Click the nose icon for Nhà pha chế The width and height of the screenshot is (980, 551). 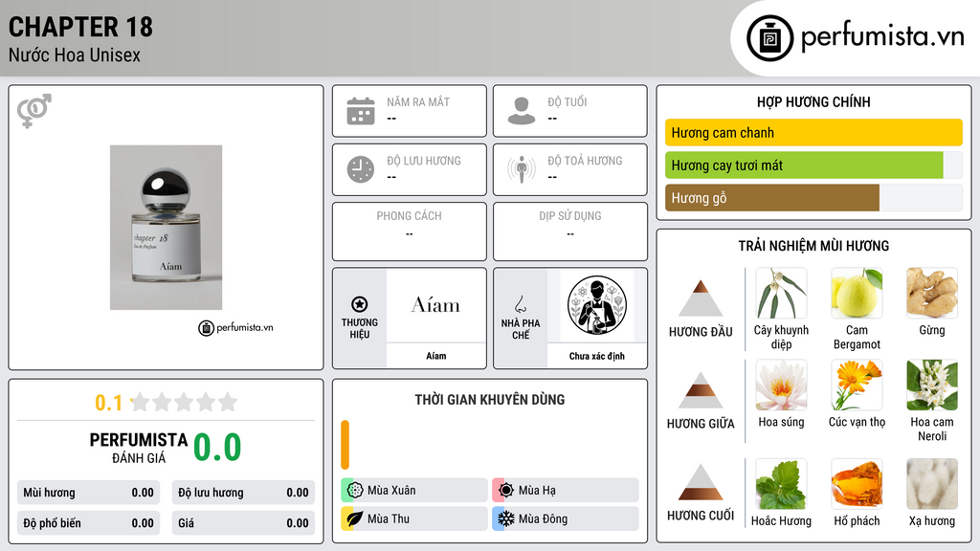pyautogui.click(x=520, y=305)
